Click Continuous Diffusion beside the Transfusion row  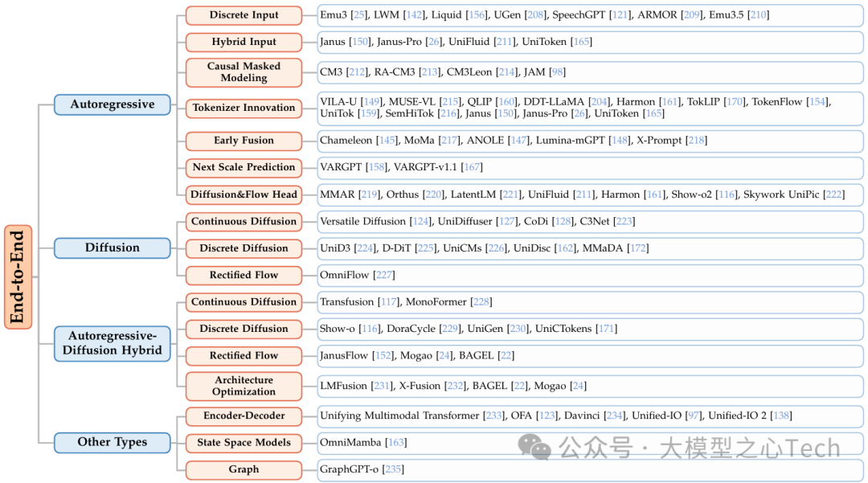click(244, 302)
